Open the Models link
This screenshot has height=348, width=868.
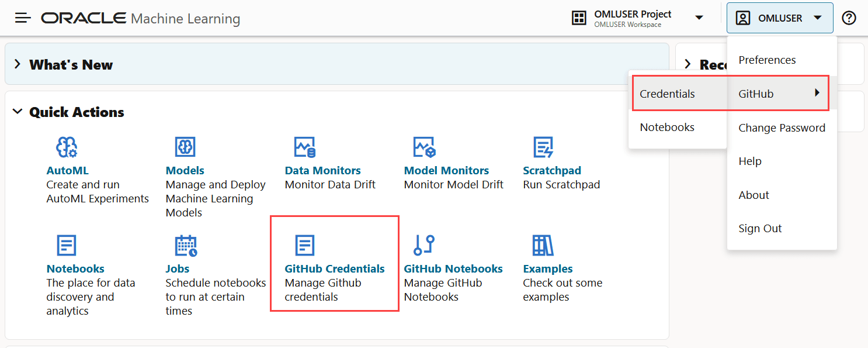point(185,171)
